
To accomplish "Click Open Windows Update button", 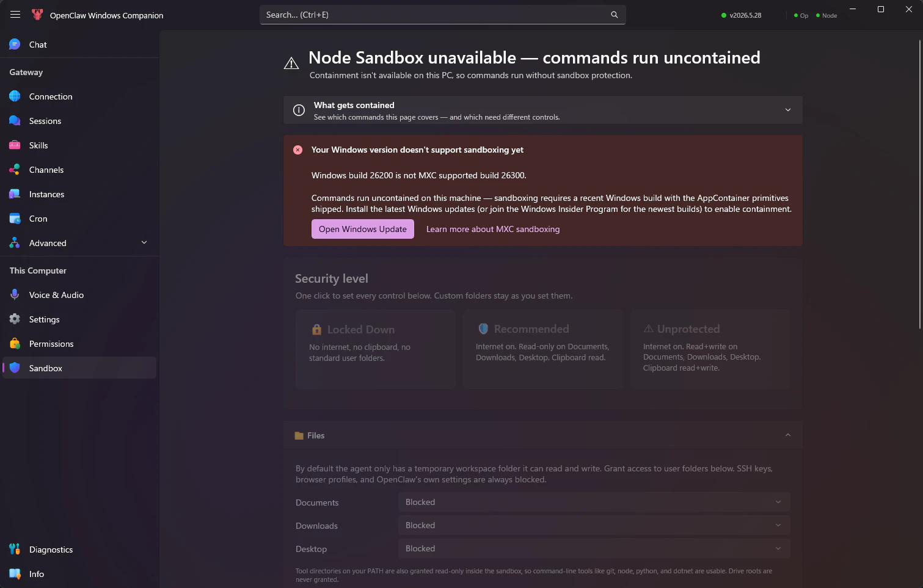I will click(363, 229).
